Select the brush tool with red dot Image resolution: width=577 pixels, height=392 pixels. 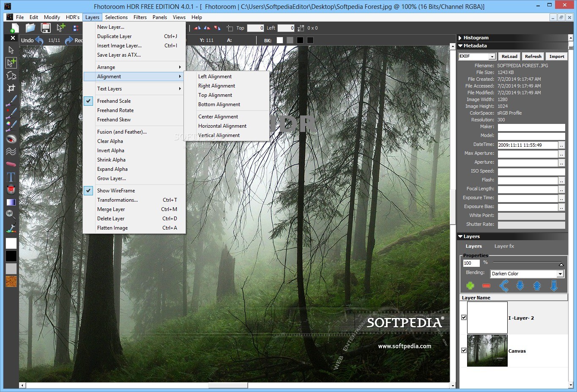coord(11,113)
